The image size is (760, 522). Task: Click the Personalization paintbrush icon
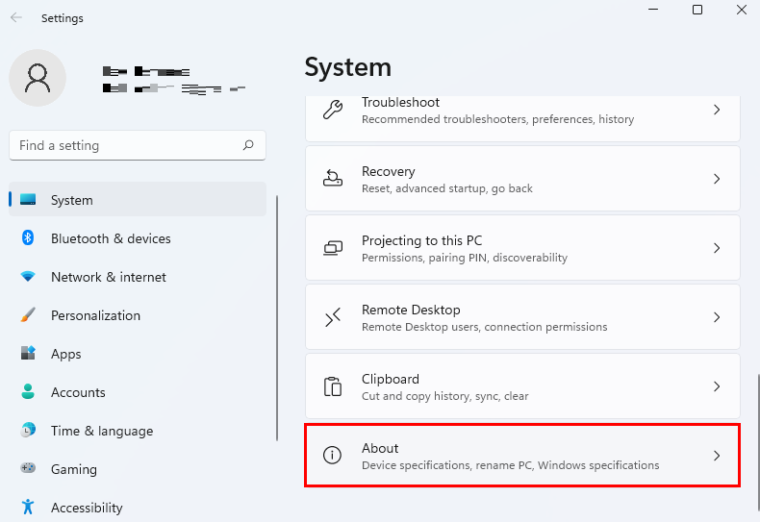tap(28, 315)
